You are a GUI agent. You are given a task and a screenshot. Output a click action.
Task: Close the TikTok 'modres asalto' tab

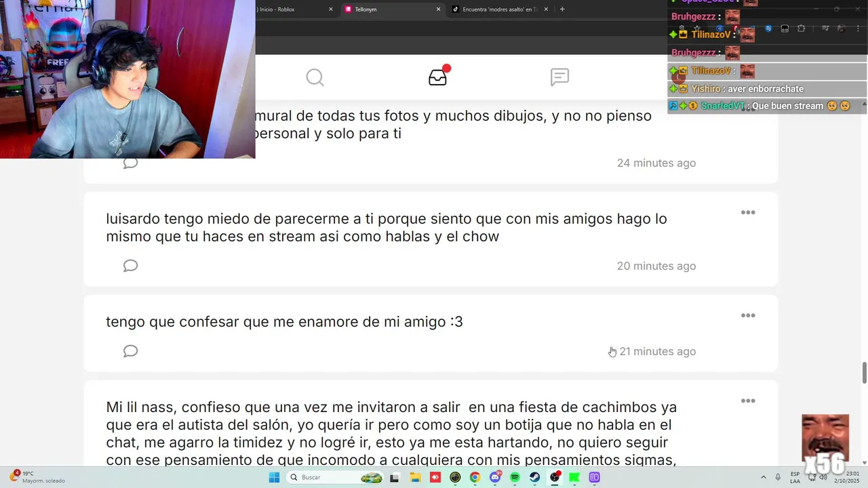[546, 9]
